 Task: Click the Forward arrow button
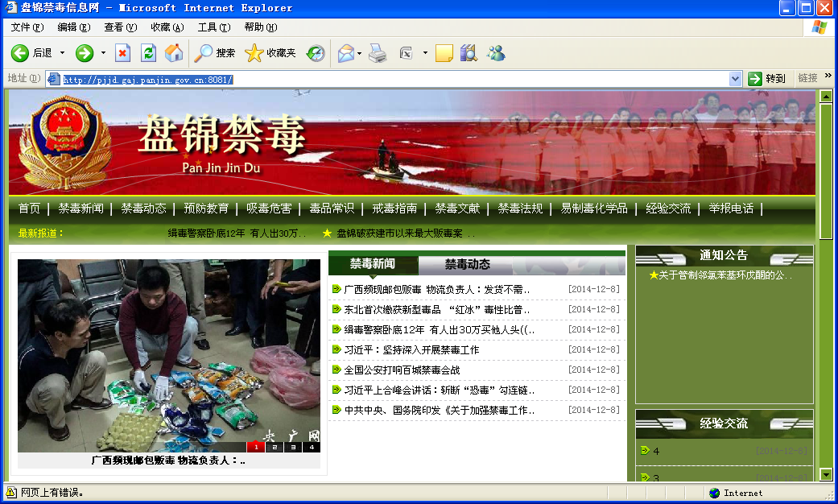pyautogui.click(x=85, y=53)
